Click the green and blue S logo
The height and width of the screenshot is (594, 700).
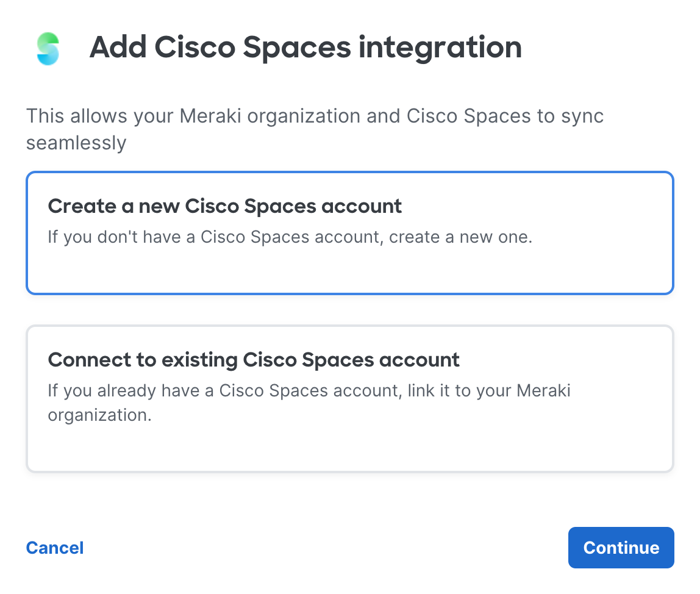click(48, 49)
